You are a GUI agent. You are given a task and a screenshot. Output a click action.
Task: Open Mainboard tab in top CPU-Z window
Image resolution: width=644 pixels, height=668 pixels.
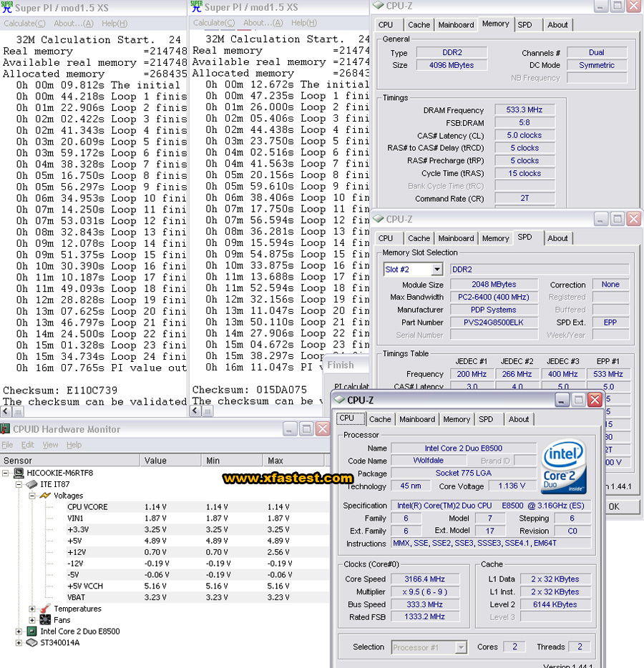point(456,25)
